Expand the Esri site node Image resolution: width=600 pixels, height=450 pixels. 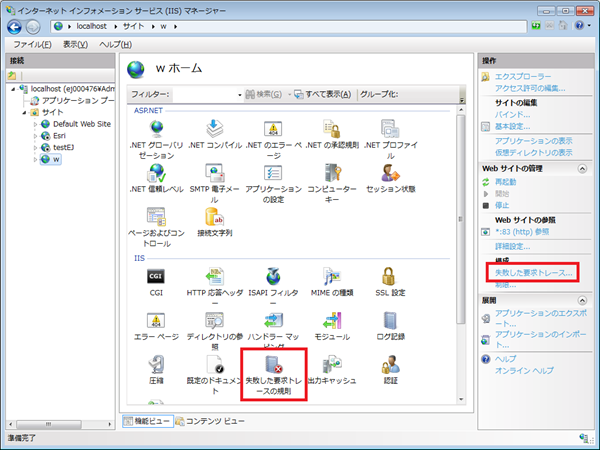(x=35, y=136)
